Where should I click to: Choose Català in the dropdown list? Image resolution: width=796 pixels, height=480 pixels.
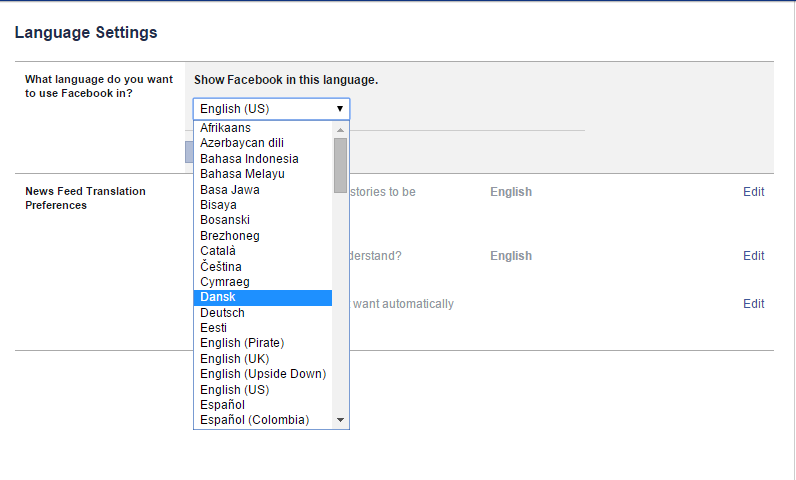click(263, 251)
